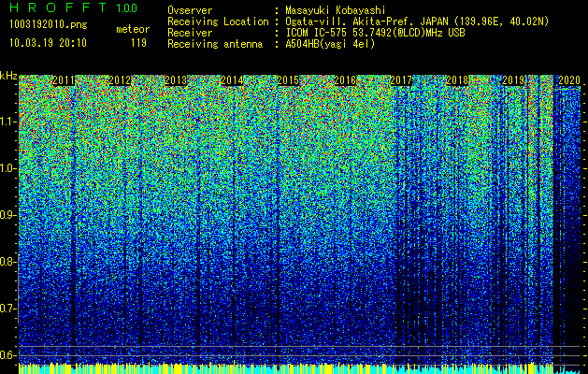This screenshot has width=588, height=374.
Task: Click the 0.7 frequency axis label
Action: pos(8,309)
